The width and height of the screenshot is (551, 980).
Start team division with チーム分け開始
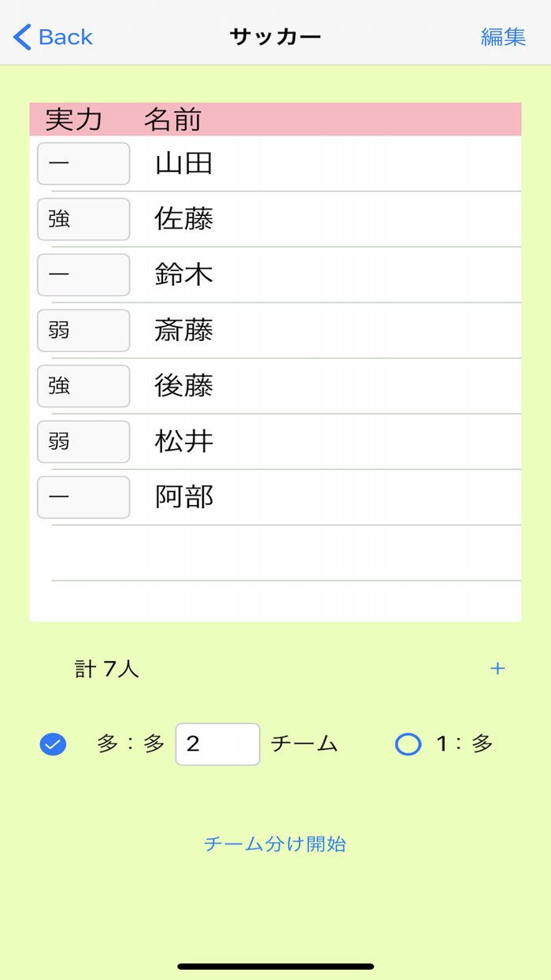click(275, 844)
